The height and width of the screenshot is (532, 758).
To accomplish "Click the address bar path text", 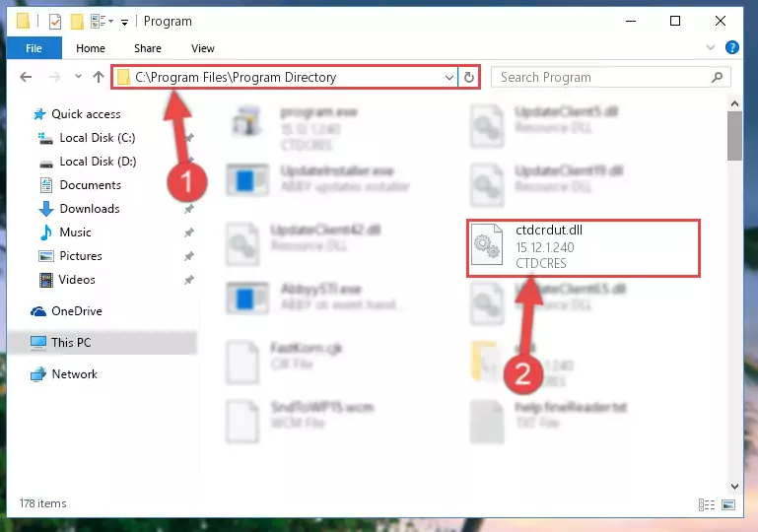I will (x=236, y=77).
